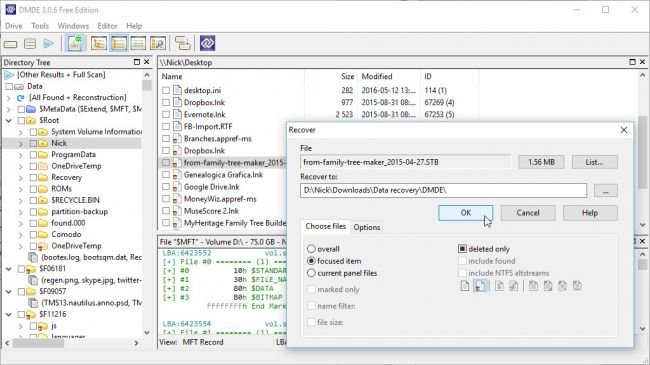Click the Other Results + Full Scan arrow icon
This screenshot has height=365, width=650.
click(x=9, y=75)
